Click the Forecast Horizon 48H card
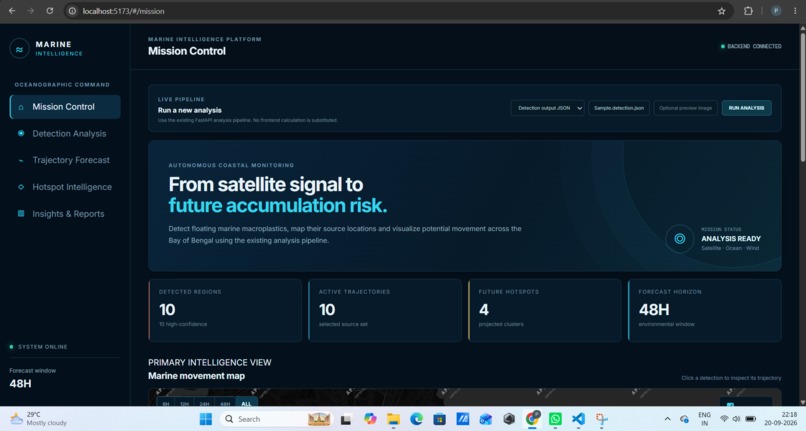The width and height of the screenshot is (806, 431). (x=705, y=310)
